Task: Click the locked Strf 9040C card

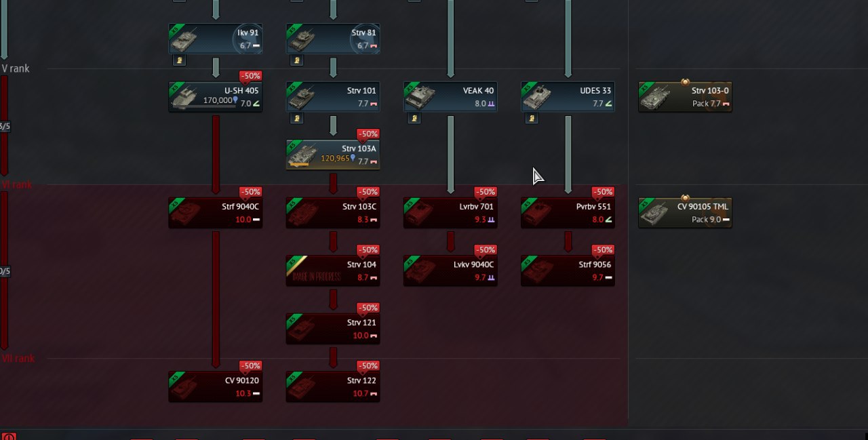Action: 216,213
